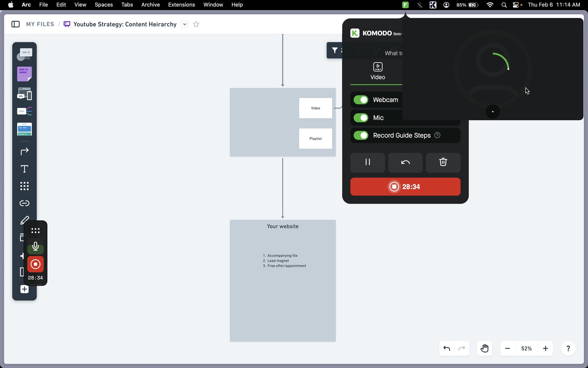
Task: Mute the floating widget microphone
Action: pyautogui.click(x=35, y=246)
